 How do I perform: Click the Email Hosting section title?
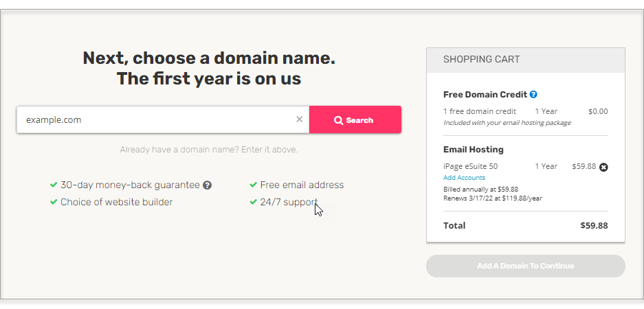[474, 150]
